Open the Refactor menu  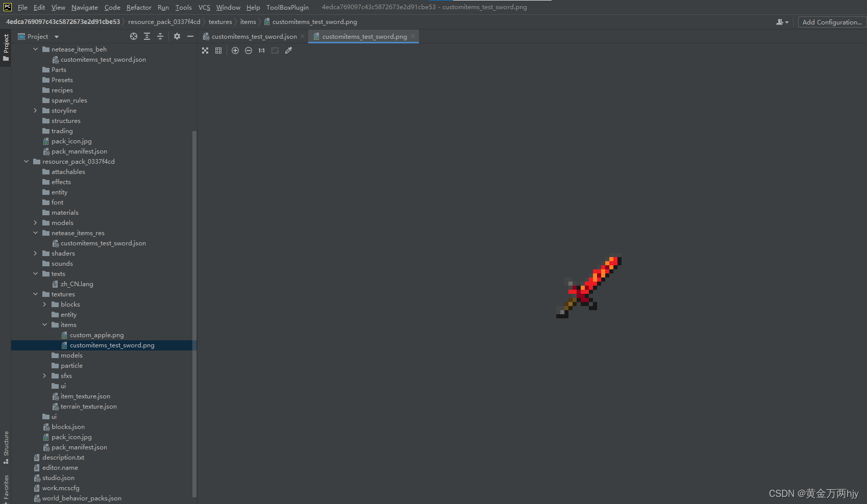[139, 7]
